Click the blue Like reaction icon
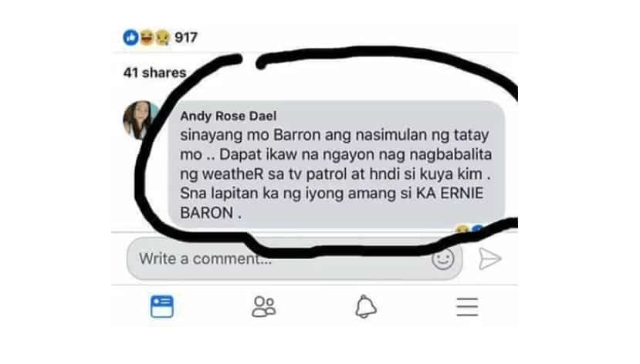640x364 pixels. pyautogui.click(x=130, y=38)
